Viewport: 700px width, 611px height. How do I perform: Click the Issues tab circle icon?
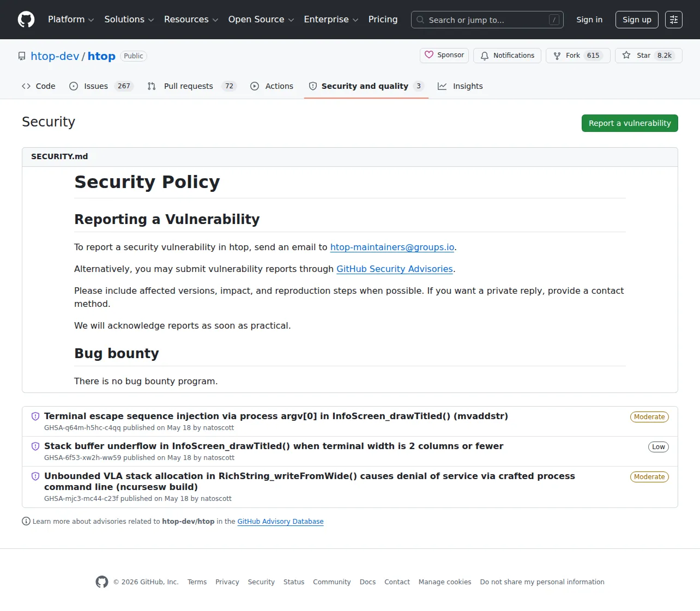(x=74, y=86)
